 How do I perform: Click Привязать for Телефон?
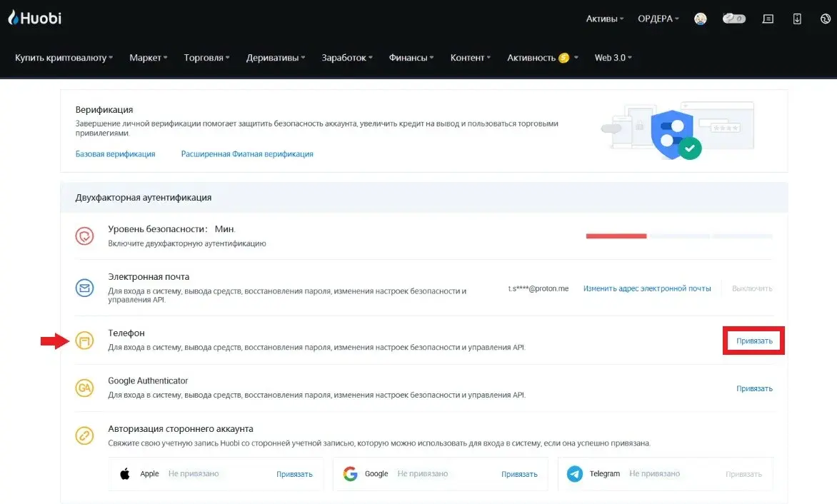(x=754, y=341)
